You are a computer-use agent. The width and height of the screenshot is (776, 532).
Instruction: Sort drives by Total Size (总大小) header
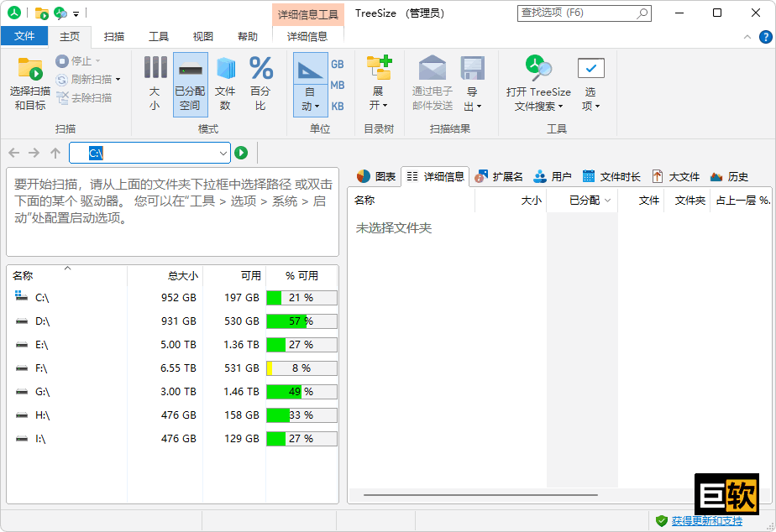point(165,276)
